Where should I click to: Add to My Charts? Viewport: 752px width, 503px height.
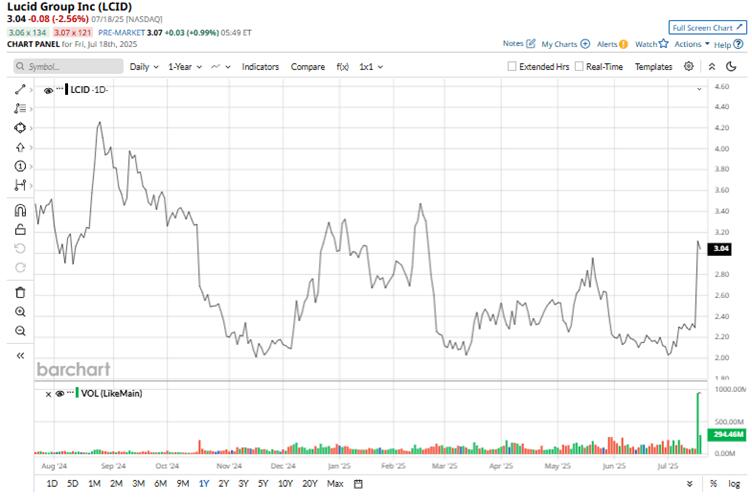pos(565,44)
